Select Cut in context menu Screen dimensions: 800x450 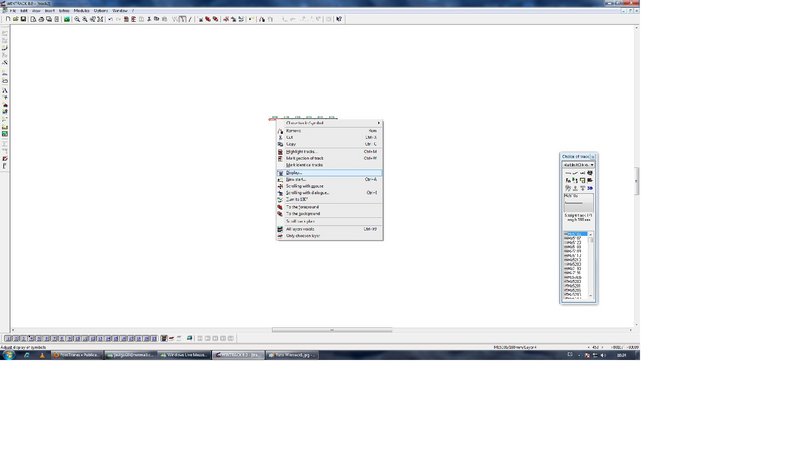click(x=330, y=137)
